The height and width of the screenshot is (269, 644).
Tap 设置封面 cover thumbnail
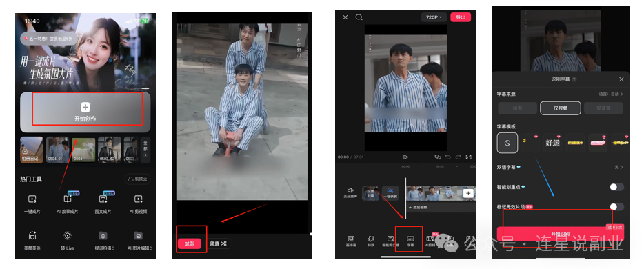click(370, 193)
